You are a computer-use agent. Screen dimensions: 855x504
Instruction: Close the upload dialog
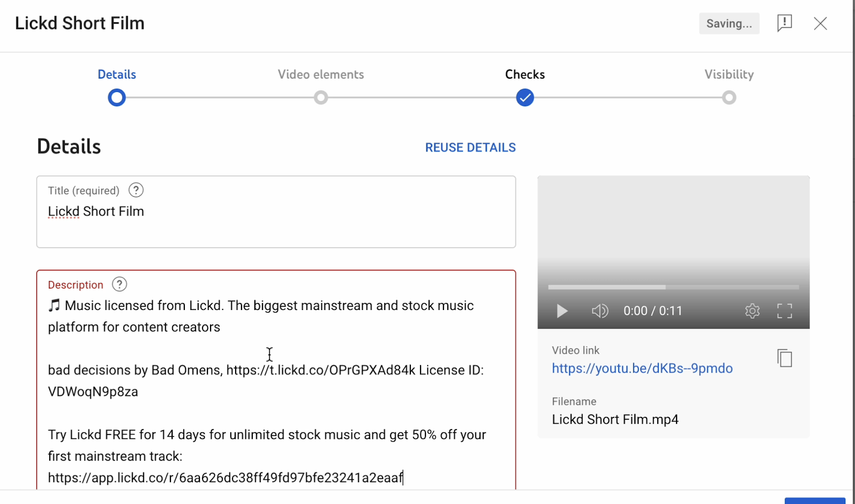[x=820, y=24]
